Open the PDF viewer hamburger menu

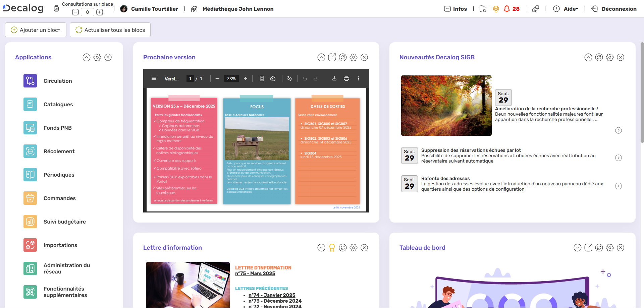tap(154, 78)
